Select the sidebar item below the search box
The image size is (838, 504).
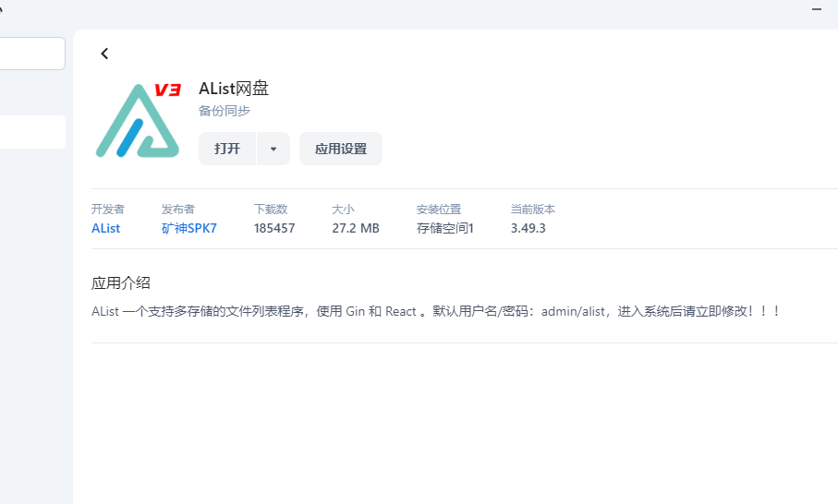tap(32, 132)
